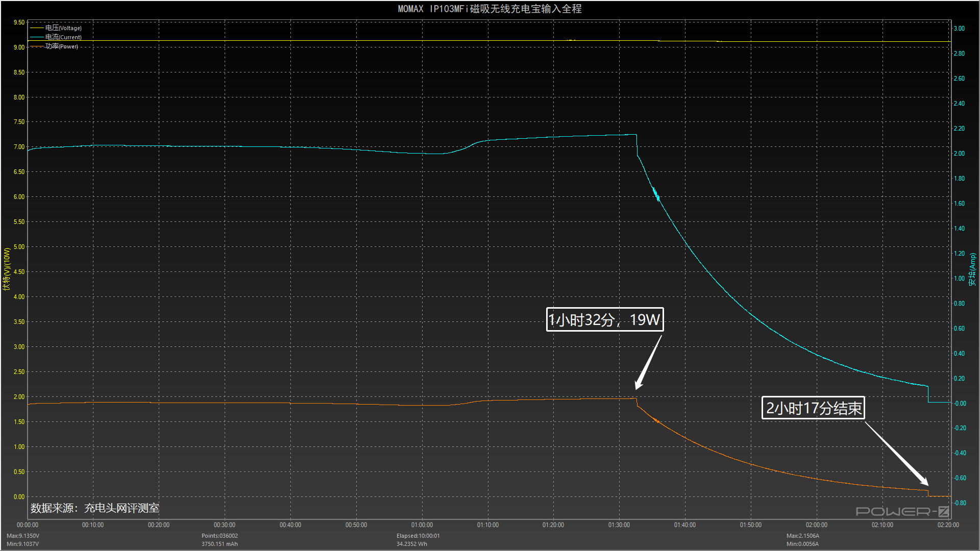
Task: Click the 数据来源 充电头网评测室 caption
Action: [x=95, y=508]
